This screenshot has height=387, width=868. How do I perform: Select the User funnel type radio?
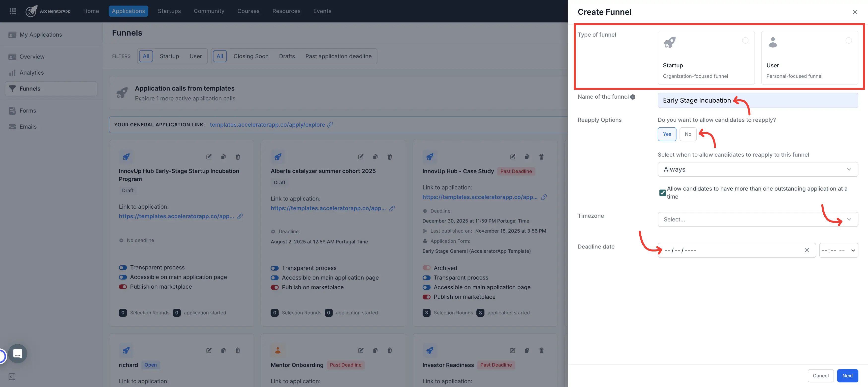(848, 40)
